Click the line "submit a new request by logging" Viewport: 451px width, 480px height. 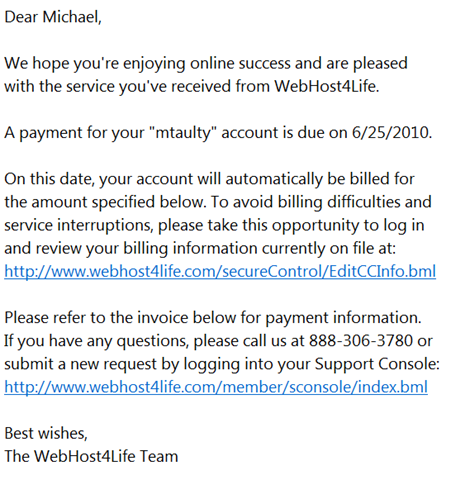(222, 364)
